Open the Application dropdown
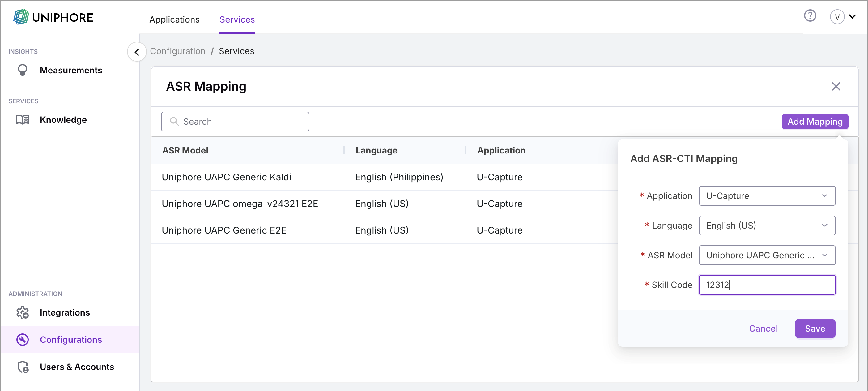The height and width of the screenshot is (391, 868). pos(767,196)
